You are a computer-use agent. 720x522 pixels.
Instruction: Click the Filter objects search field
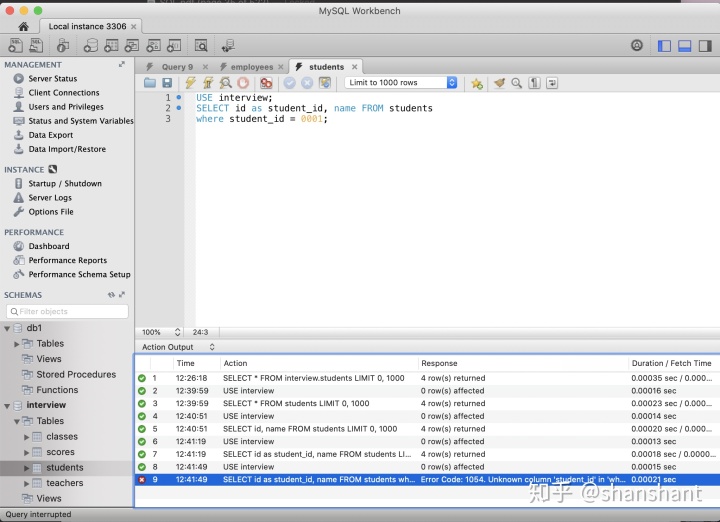click(68, 311)
